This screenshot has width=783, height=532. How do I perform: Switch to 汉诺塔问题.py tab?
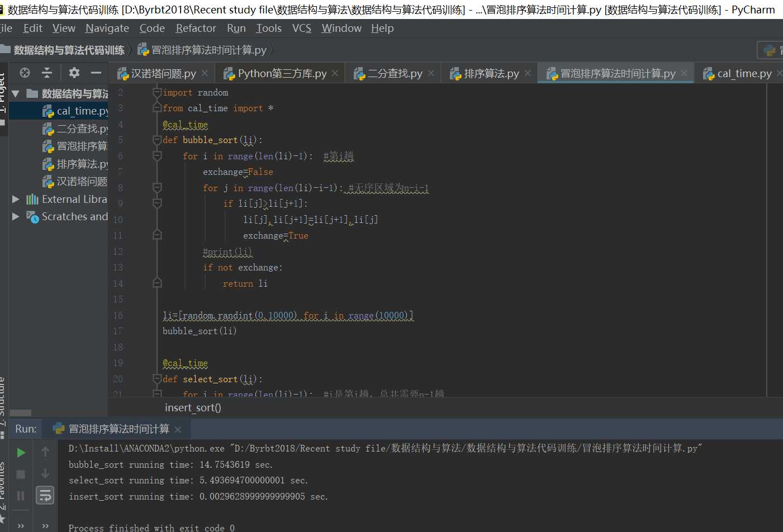(x=163, y=73)
